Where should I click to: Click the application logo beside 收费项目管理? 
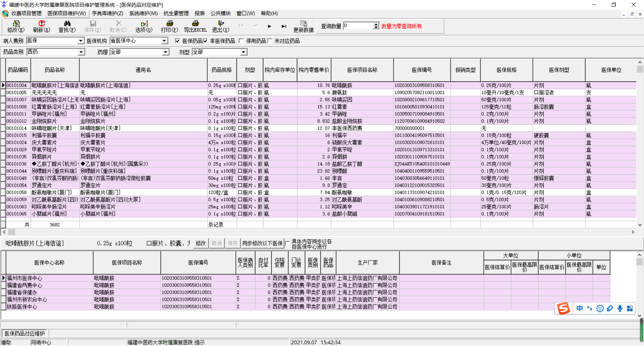pyautogui.click(x=5, y=13)
